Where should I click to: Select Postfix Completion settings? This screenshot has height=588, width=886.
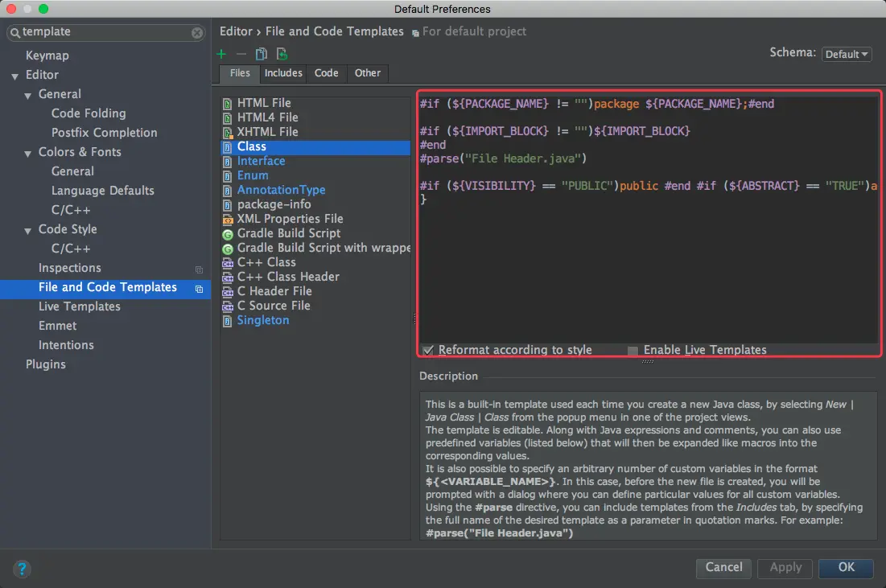pos(105,133)
